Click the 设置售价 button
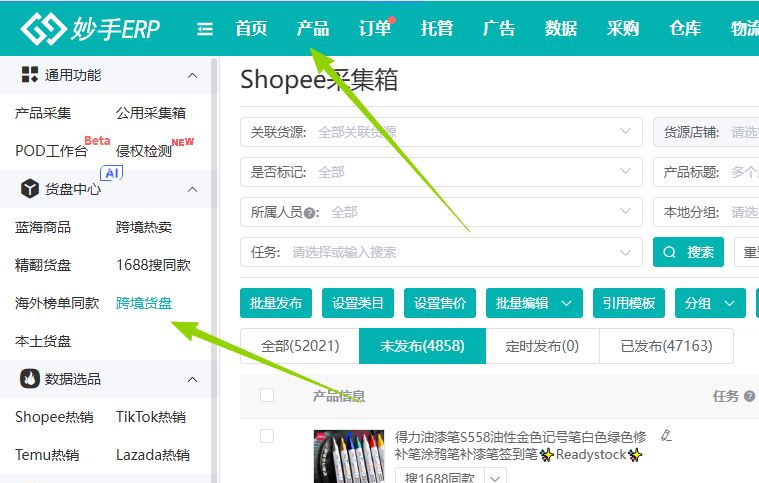This screenshot has height=483, width=759. 440,303
